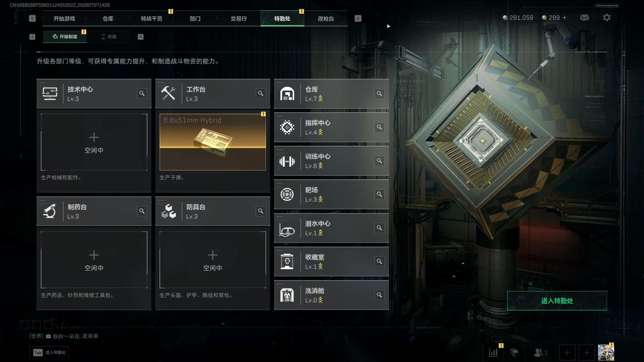Open settings gear icon
This screenshot has height=362, width=644.
point(607,17)
